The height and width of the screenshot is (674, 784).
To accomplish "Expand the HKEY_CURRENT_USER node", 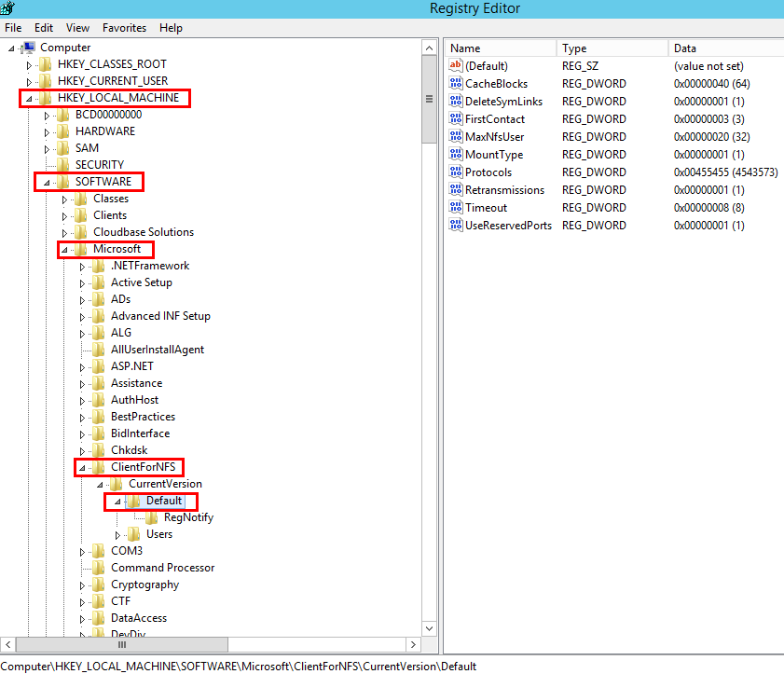I will 29,82.
